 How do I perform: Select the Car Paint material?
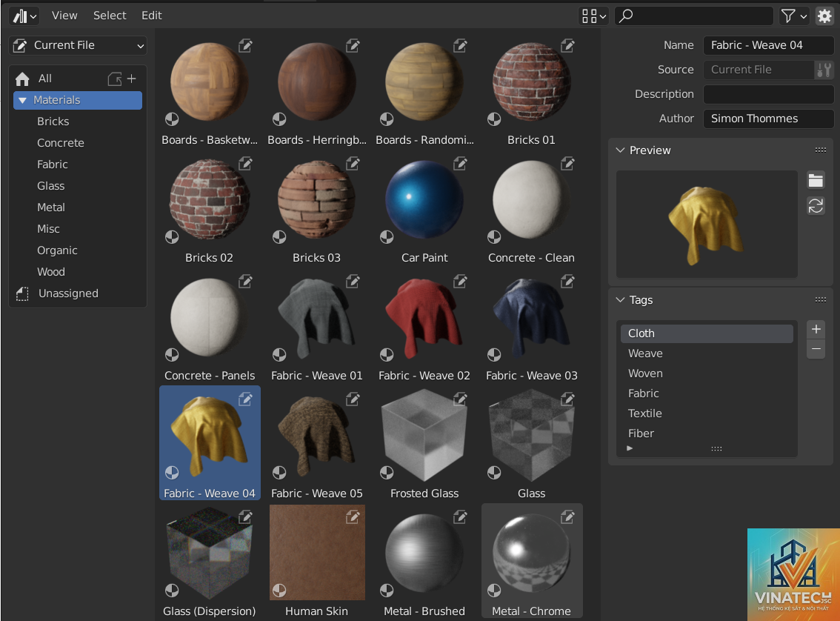point(424,200)
